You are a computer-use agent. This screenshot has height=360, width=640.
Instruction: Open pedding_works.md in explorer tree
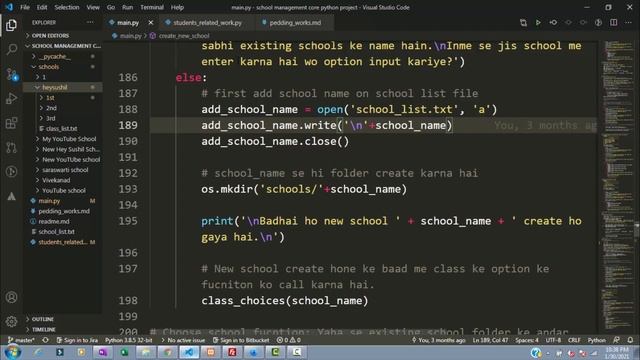click(64, 211)
